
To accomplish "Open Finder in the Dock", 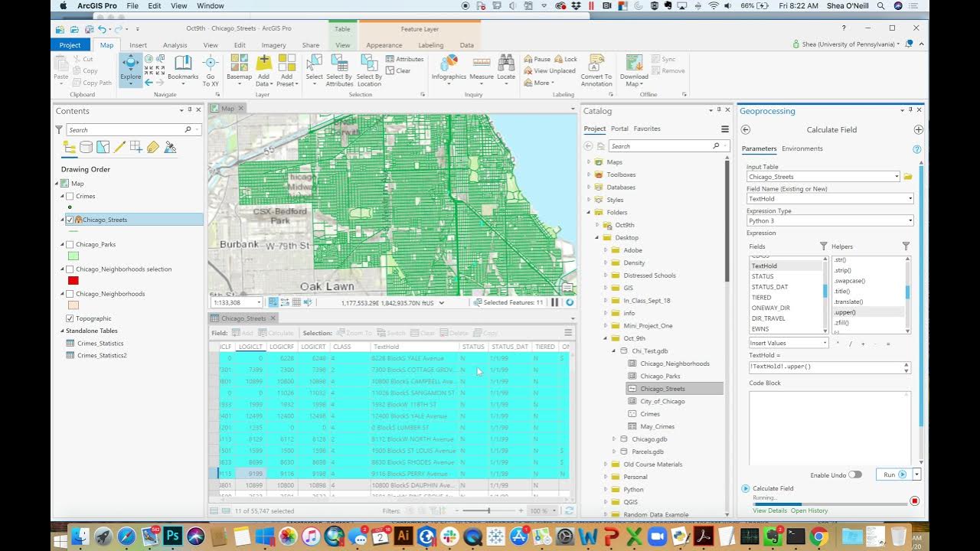I will (80, 536).
